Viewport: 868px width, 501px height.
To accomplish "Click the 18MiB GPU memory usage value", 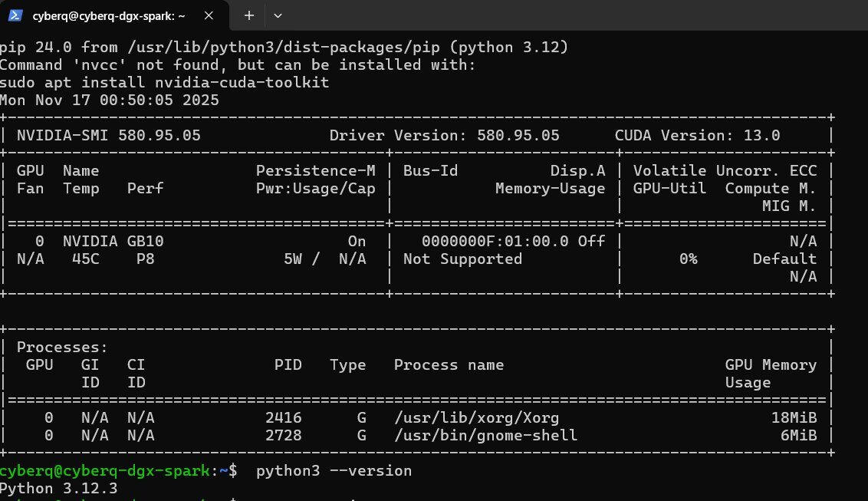I will pyautogui.click(x=794, y=417).
